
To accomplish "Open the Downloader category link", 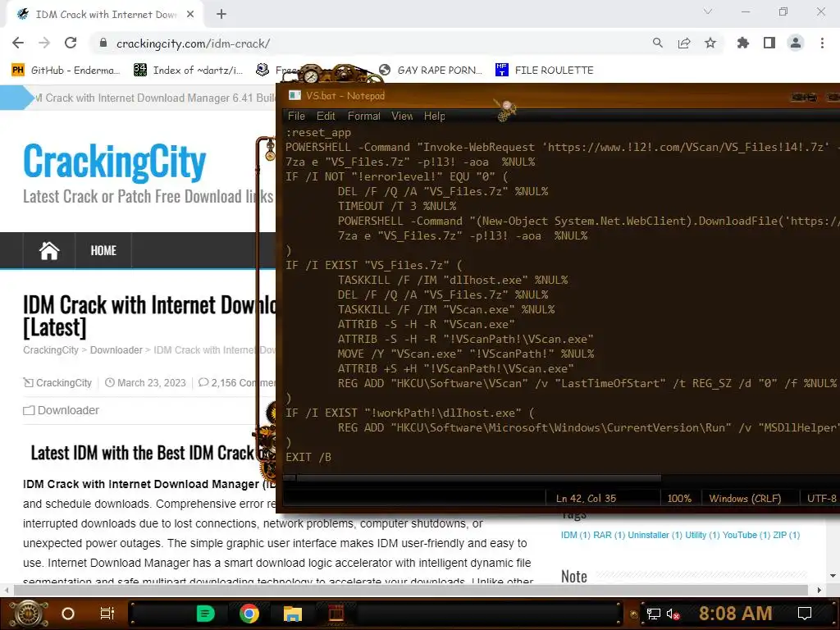I will (68, 410).
